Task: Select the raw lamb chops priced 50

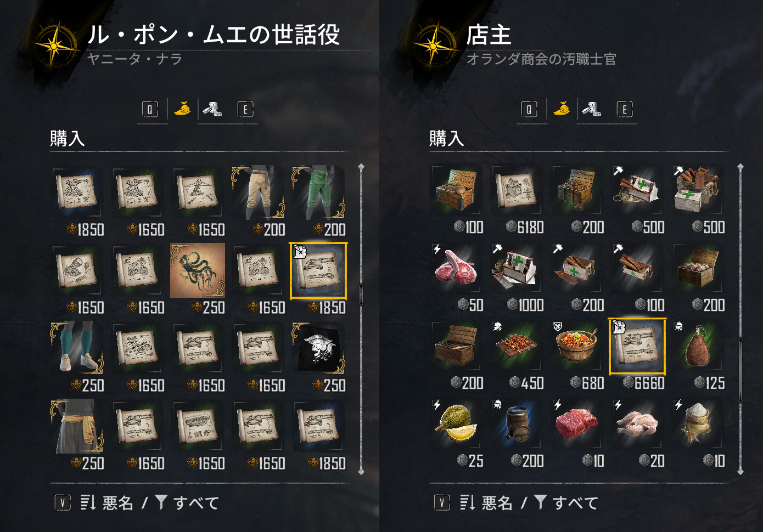Action: [456, 268]
